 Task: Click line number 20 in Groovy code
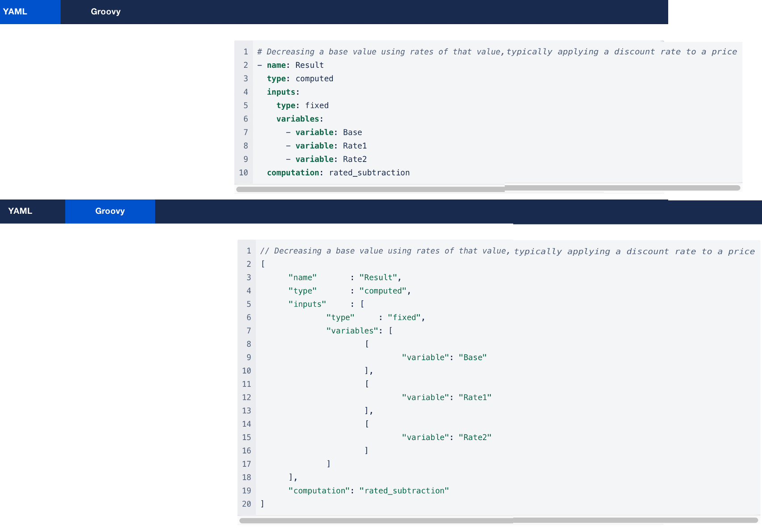click(247, 504)
